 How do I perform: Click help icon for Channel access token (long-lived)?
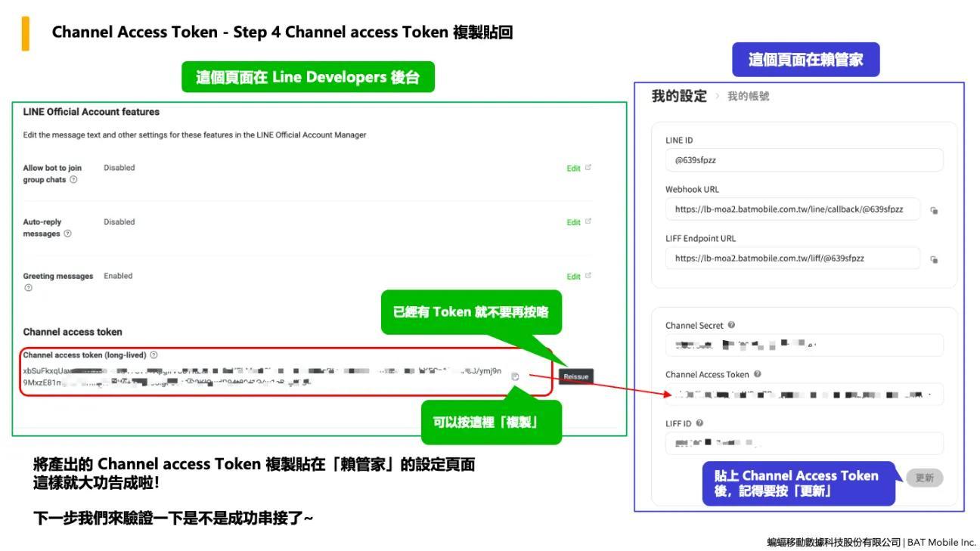[154, 355]
